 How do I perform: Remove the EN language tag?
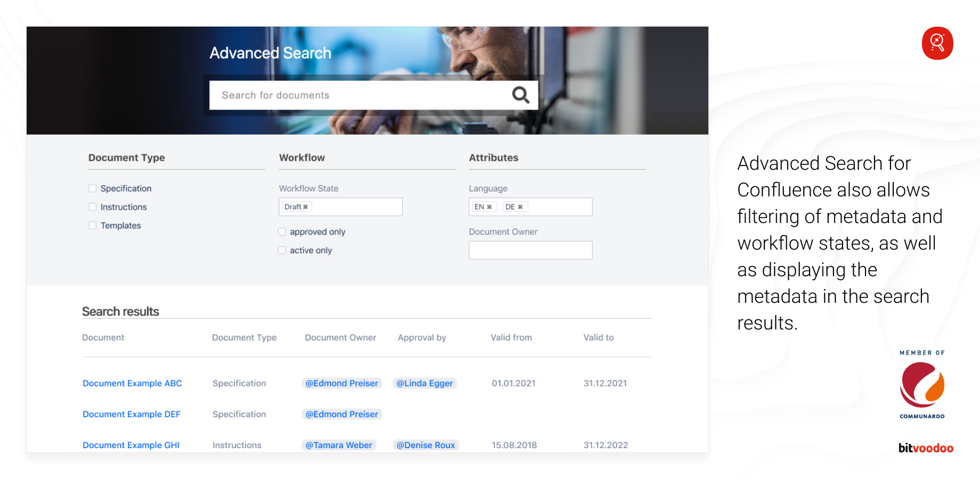[489, 207]
